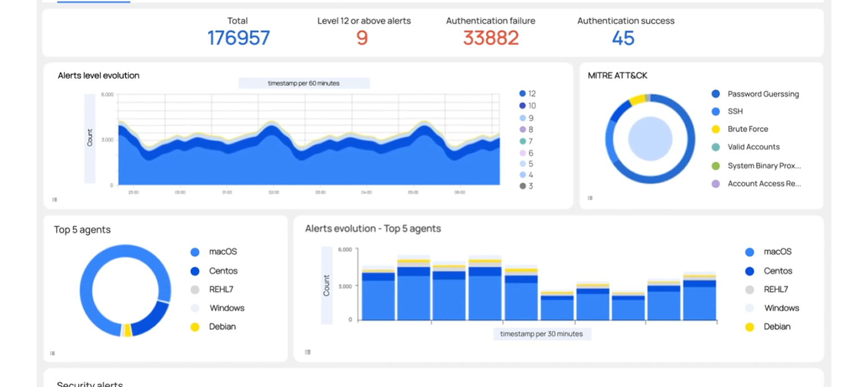Toggle SSH series in MITRE ATT&CK legend

click(x=735, y=112)
